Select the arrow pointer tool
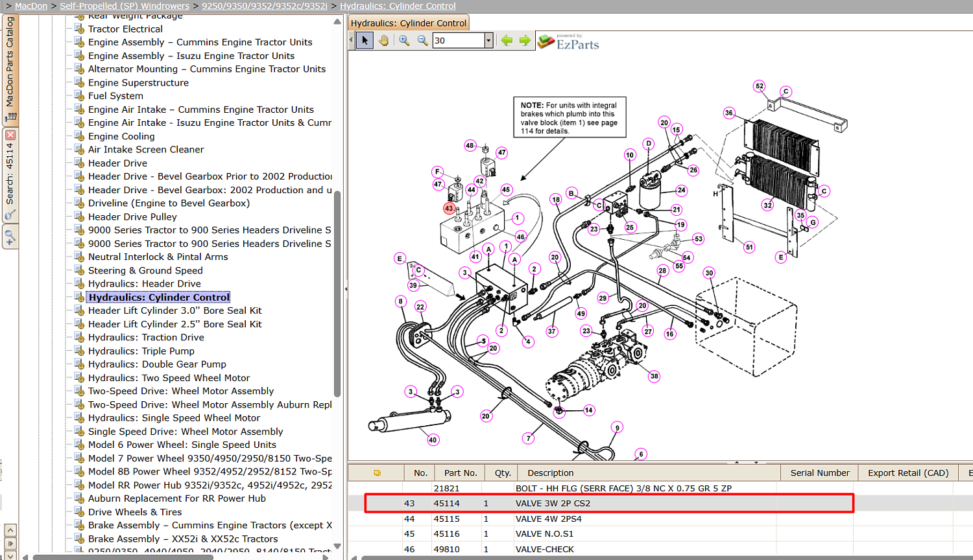The image size is (973, 560). 365,40
